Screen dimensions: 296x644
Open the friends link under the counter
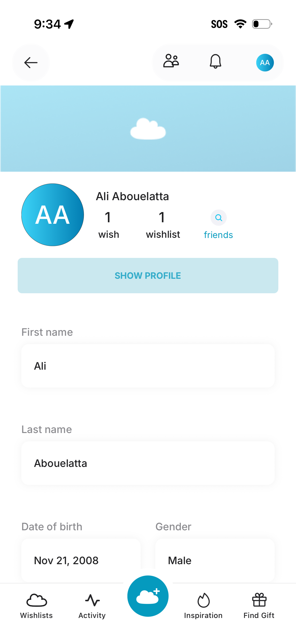[x=218, y=235]
